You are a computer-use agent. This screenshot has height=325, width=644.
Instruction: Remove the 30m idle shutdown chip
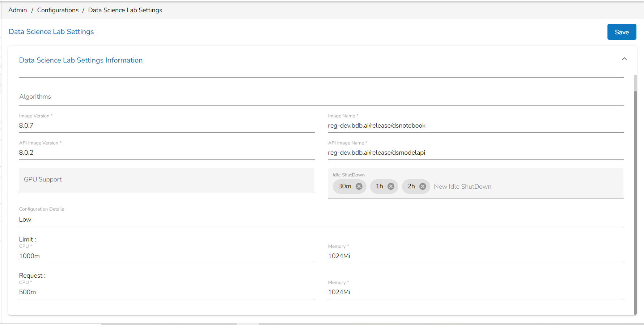tap(359, 186)
